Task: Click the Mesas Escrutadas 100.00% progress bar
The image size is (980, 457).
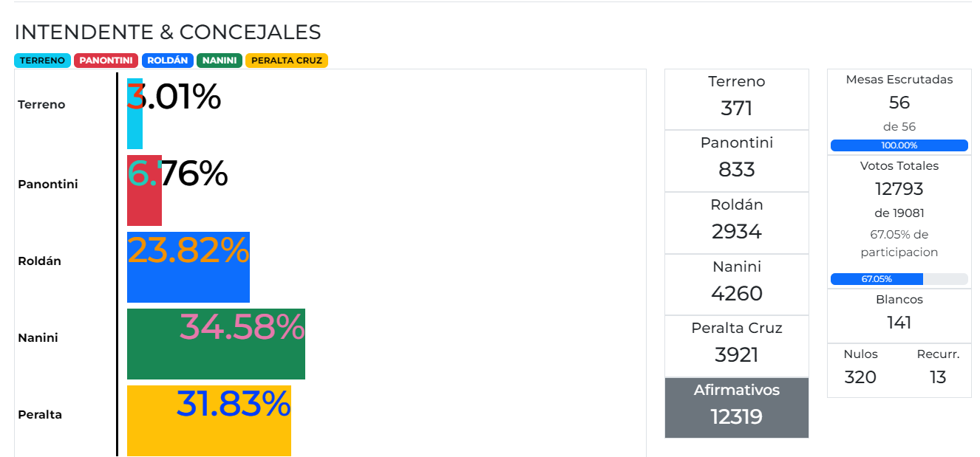Action: (899, 145)
